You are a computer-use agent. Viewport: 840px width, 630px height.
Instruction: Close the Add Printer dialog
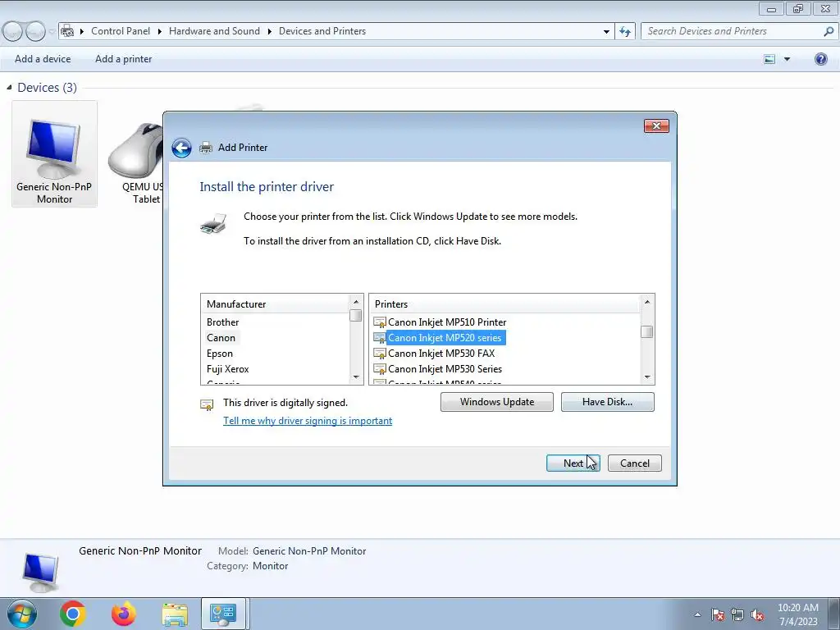click(656, 126)
